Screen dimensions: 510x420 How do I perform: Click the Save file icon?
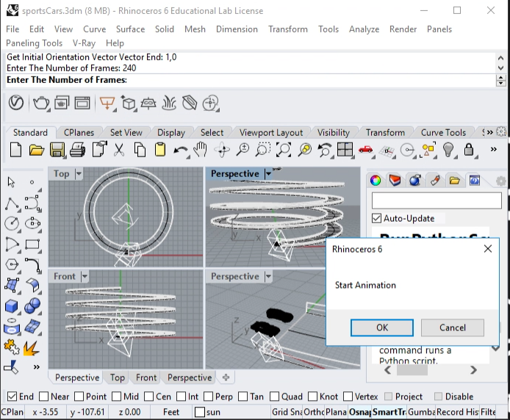click(57, 150)
